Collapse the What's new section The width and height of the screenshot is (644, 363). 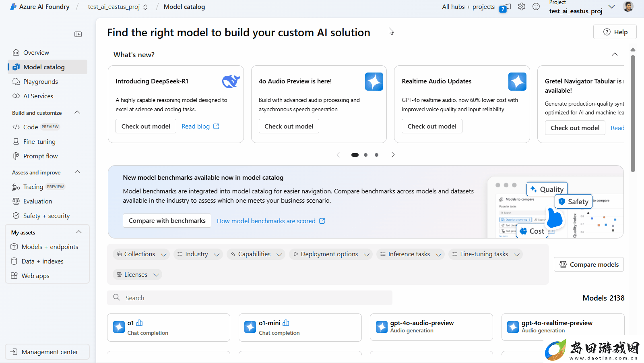tap(615, 54)
